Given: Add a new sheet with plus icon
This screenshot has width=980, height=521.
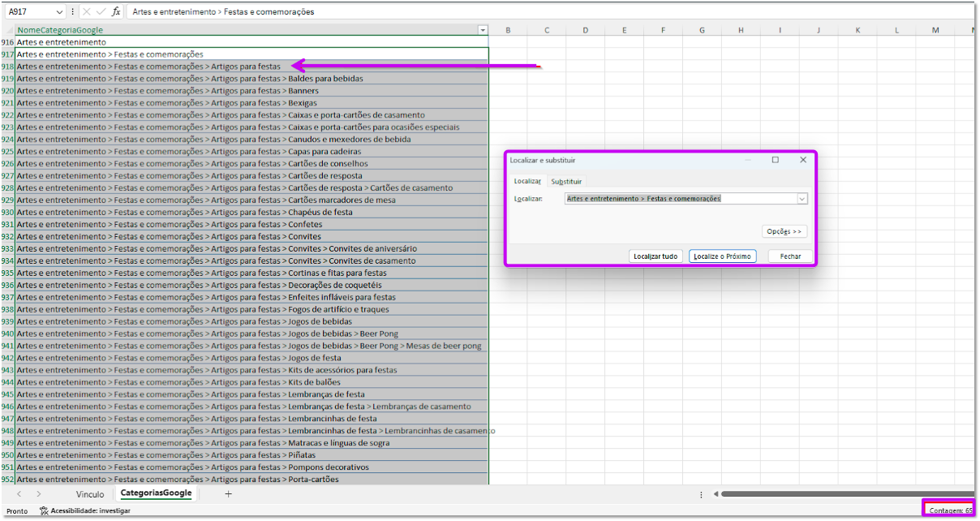Looking at the screenshot, I should click(228, 493).
